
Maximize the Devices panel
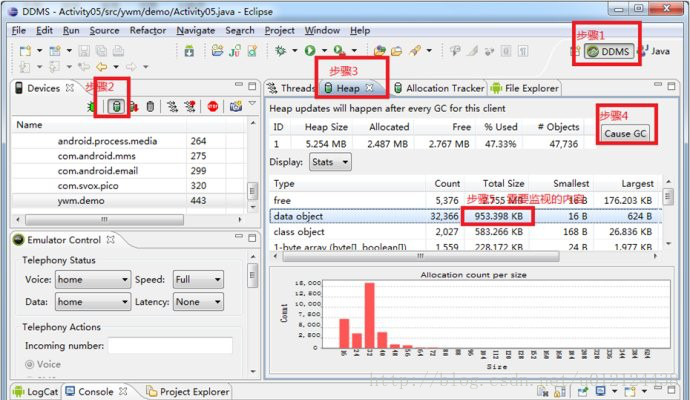[x=252, y=86]
